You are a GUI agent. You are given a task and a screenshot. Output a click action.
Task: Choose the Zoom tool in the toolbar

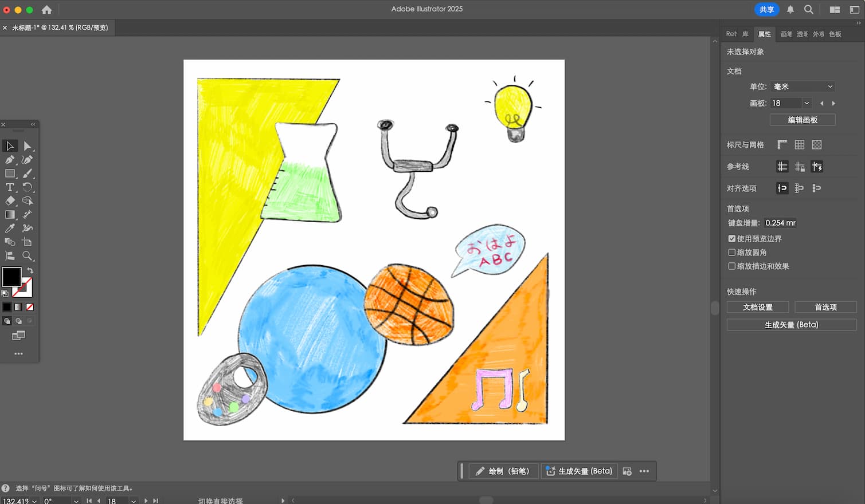[x=28, y=256]
